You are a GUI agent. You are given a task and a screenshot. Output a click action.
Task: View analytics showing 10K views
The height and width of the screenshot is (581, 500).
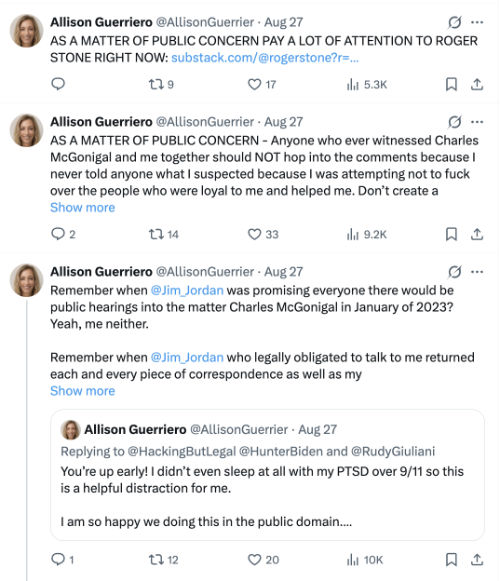click(x=365, y=560)
